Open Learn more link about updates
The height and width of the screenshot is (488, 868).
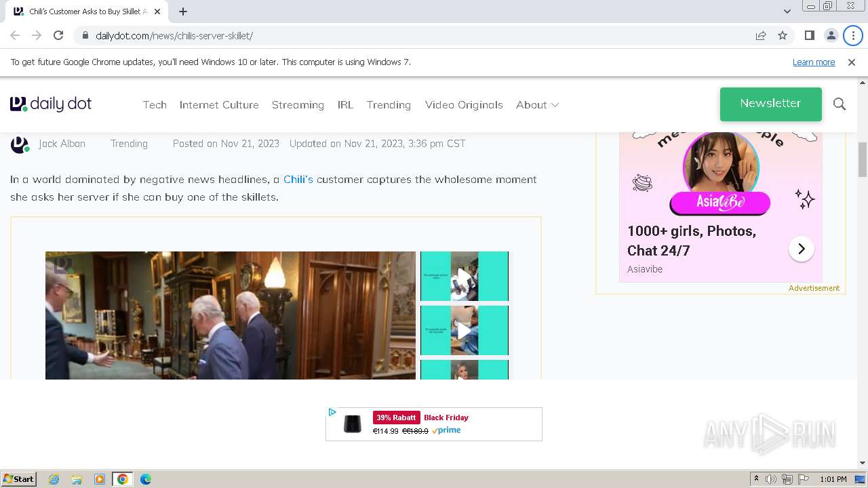[814, 62]
